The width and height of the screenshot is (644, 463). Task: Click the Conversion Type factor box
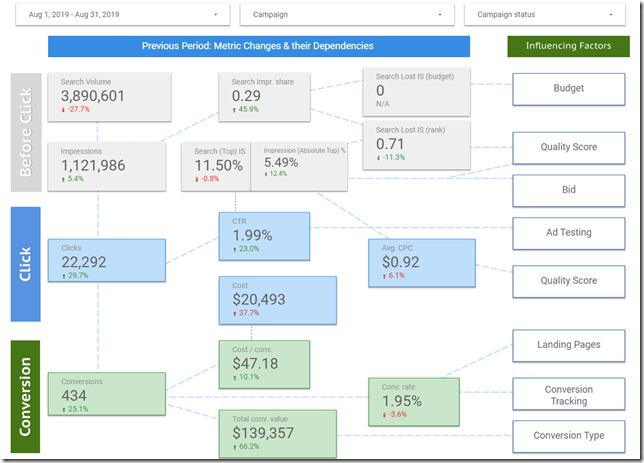[568, 436]
